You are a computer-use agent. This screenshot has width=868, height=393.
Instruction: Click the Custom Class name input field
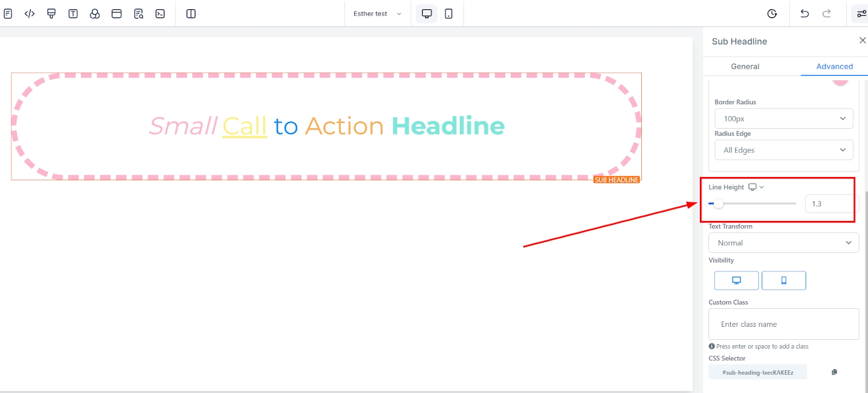click(783, 324)
